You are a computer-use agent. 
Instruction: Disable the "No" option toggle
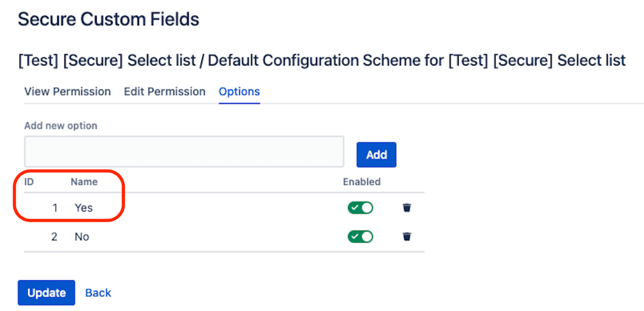click(360, 237)
